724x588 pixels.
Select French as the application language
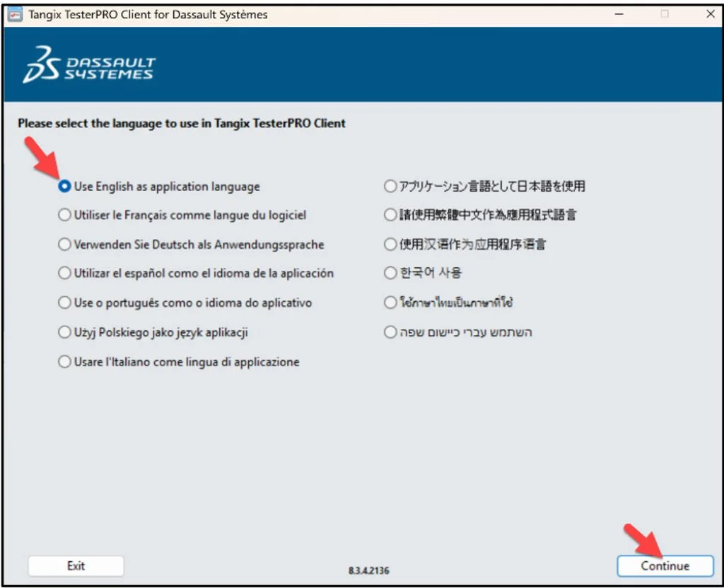[x=64, y=215]
